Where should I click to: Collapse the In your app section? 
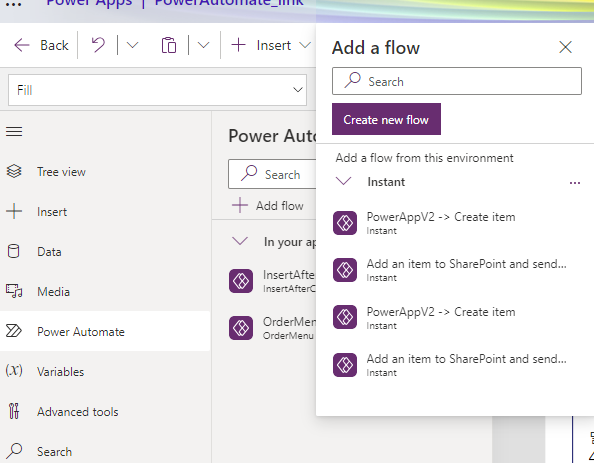pos(240,241)
